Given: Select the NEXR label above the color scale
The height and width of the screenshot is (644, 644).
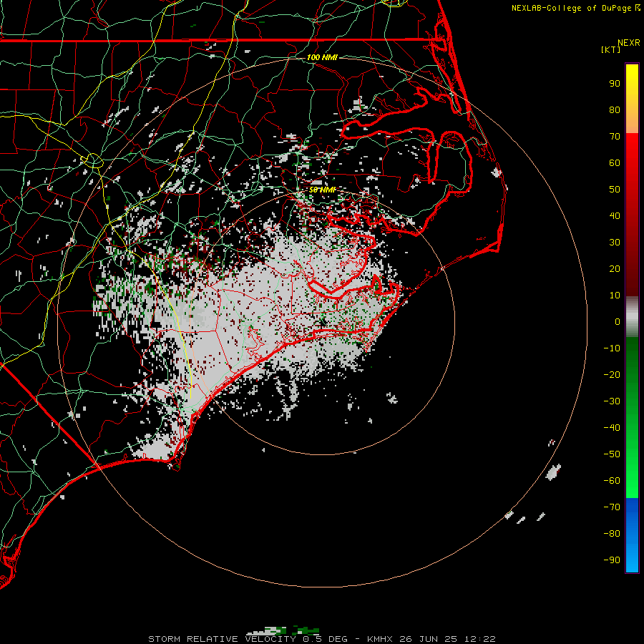Looking at the screenshot, I should 629,43.
